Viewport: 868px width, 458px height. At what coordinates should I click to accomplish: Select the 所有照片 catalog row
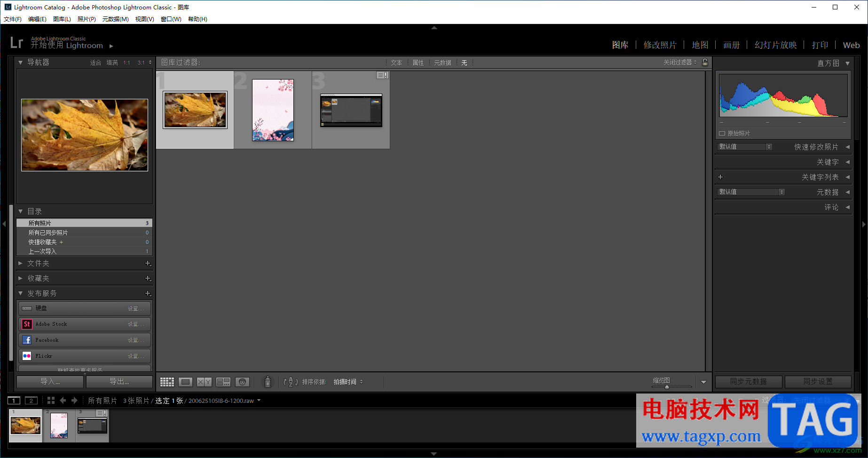point(85,223)
